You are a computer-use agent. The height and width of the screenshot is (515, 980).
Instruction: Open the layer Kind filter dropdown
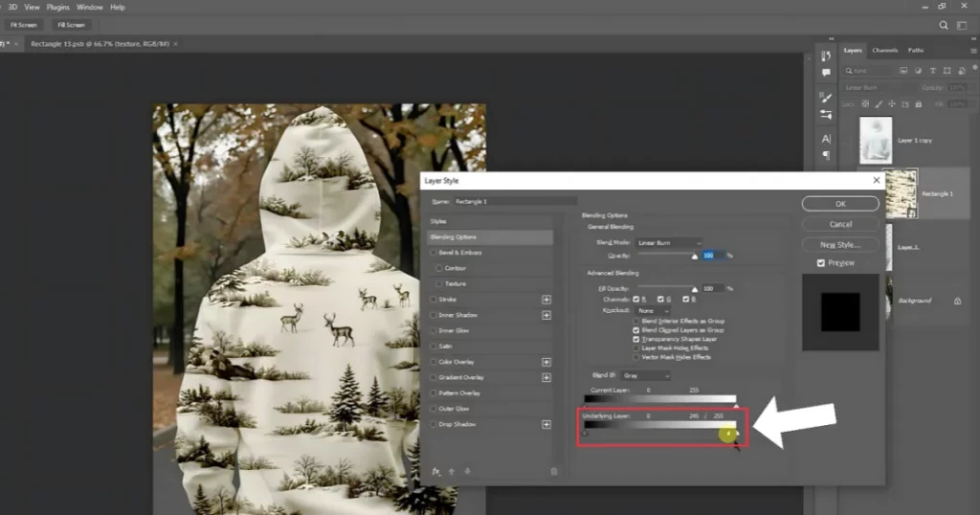pyautogui.click(x=869, y=71)
